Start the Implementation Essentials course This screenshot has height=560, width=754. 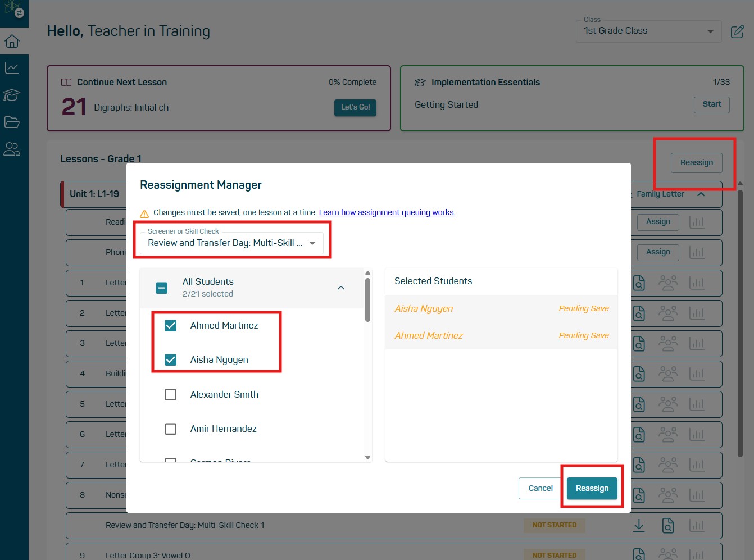tap(712, 104)
